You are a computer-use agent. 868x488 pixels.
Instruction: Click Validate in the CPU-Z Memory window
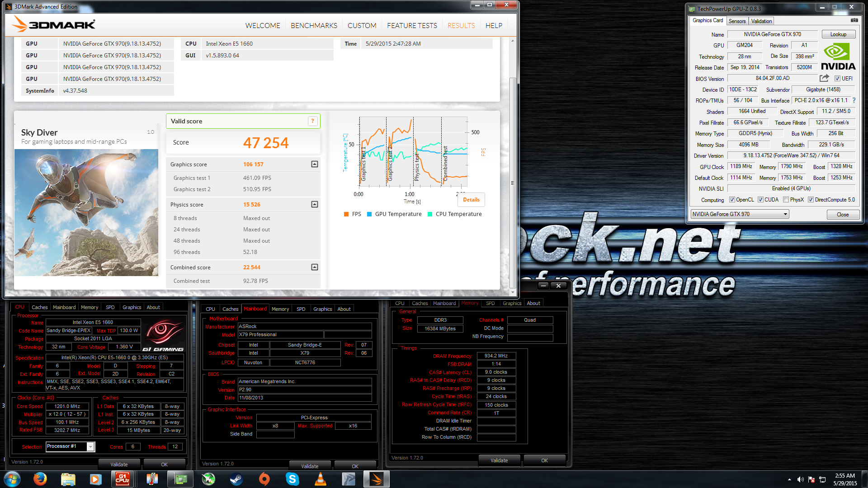[x=499, y=460]
